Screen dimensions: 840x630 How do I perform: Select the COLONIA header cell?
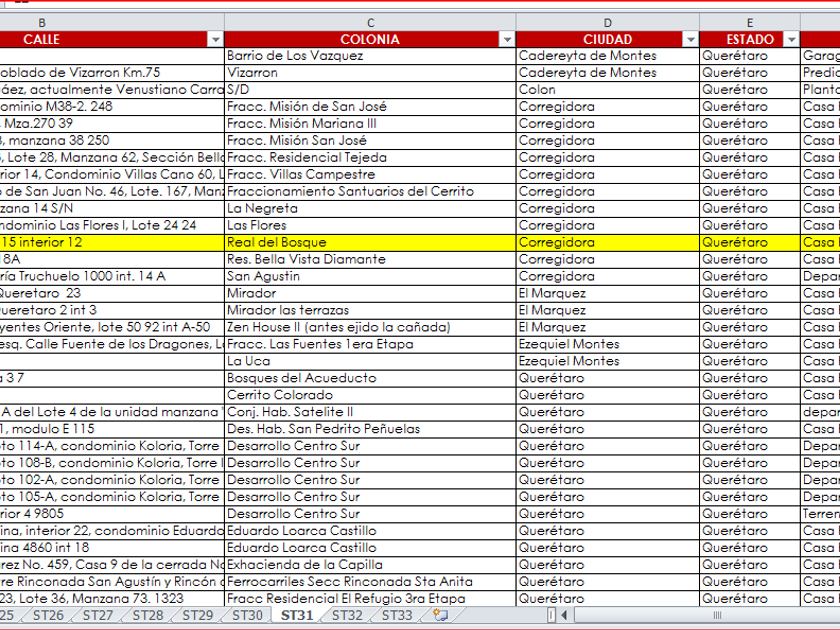(370, 40)
